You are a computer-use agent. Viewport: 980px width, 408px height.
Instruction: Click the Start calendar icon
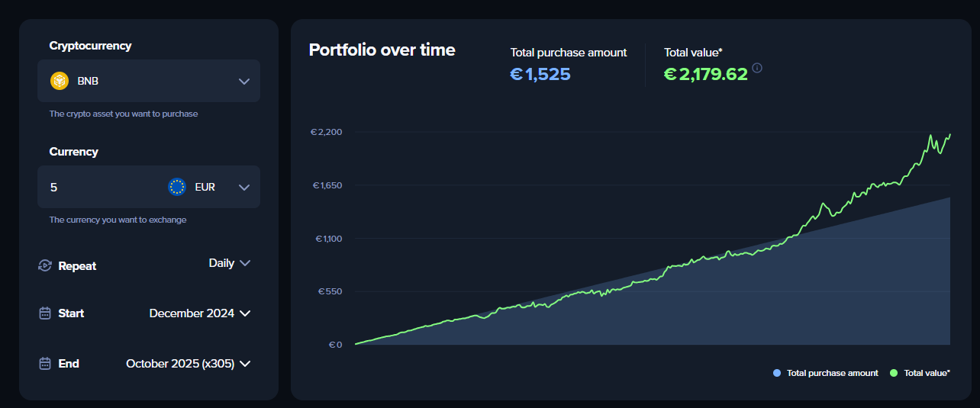point(45,313)
